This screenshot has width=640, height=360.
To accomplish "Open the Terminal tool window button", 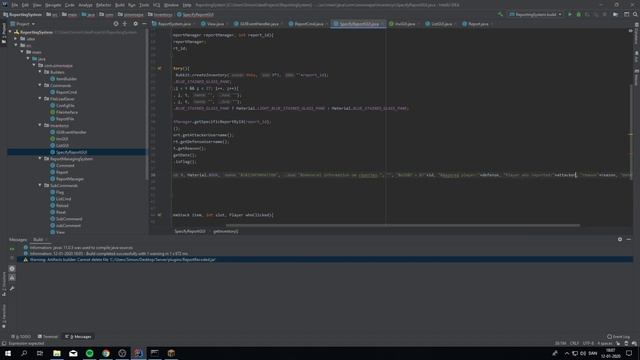I will 48,337.
